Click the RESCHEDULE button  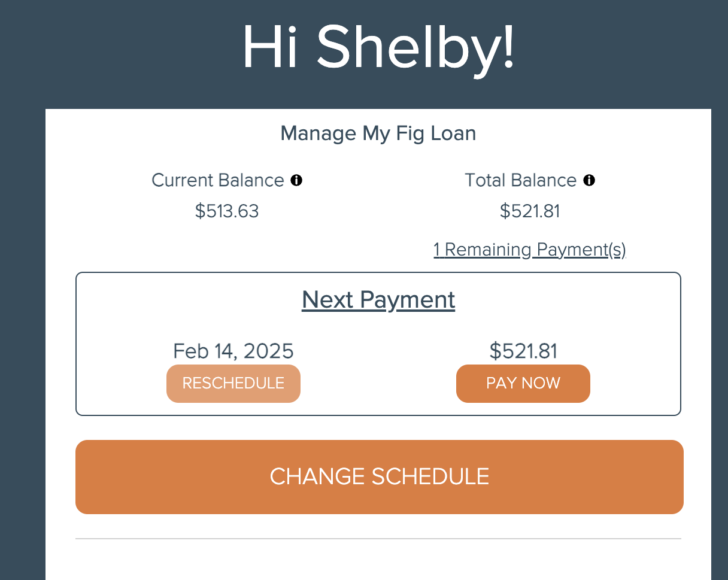[x=233, y=384]
